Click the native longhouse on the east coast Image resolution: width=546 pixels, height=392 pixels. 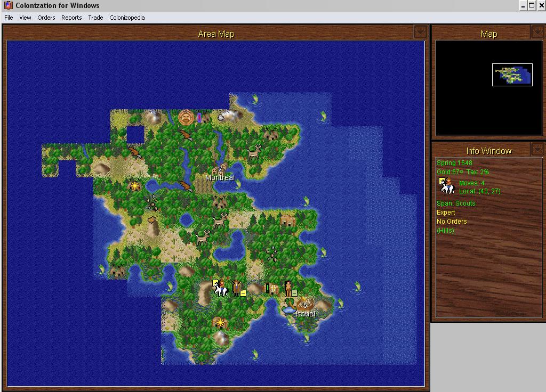coord(288,220)
